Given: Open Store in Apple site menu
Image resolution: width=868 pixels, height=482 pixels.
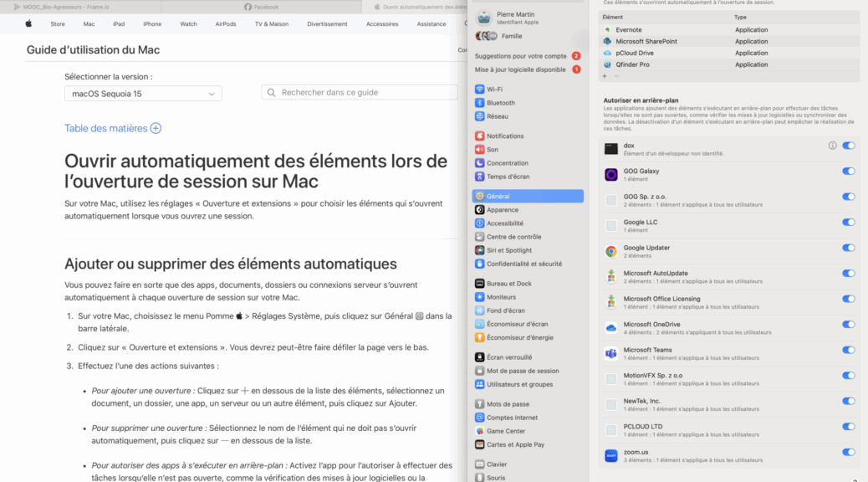Looking at the screenshot, I should click(58, 23).
